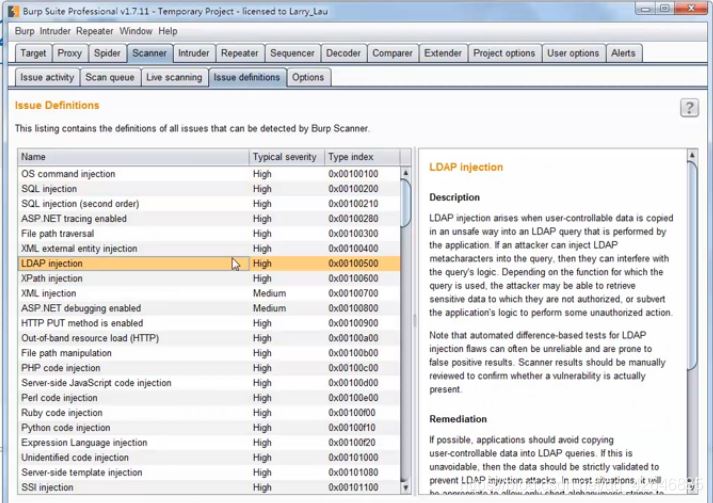Select Server-side template injection row
The width and height of the screenshot is (713, 503).
[x=82, y=473]
